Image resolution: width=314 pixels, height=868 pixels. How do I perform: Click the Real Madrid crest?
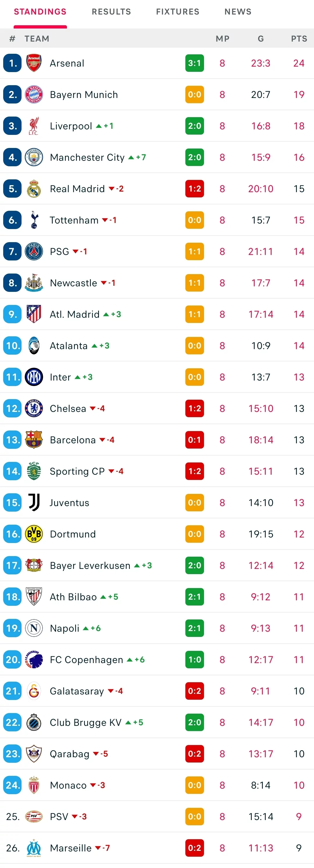pos(34,188)
